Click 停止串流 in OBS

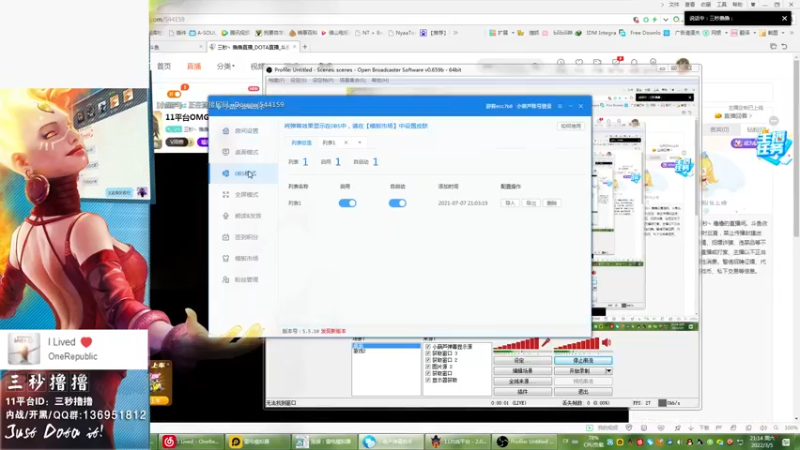583,360
